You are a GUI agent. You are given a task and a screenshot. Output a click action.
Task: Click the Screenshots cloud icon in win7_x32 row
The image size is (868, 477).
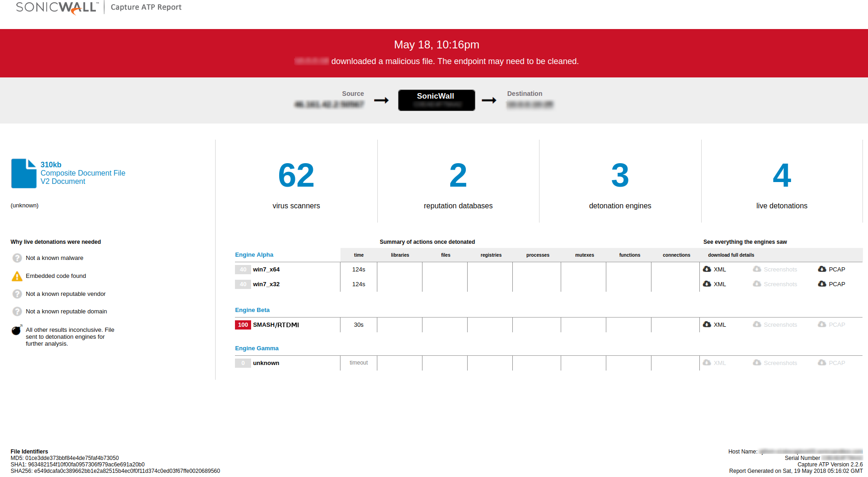pyautogui.click(x=757, y=284)
